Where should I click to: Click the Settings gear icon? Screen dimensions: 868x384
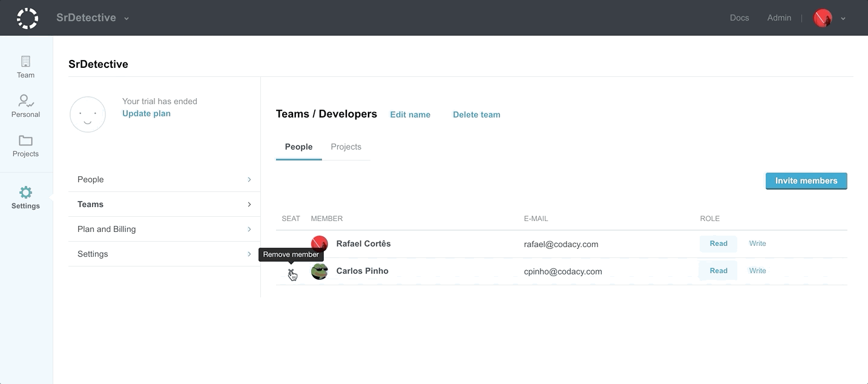[25, 193]
